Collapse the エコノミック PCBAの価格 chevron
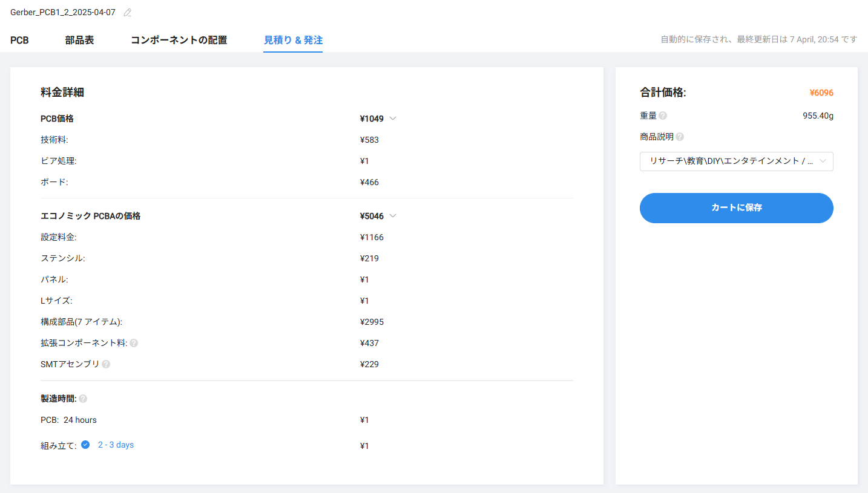The image size is (868, 493). pyautogui.click(x=393, y=216)
